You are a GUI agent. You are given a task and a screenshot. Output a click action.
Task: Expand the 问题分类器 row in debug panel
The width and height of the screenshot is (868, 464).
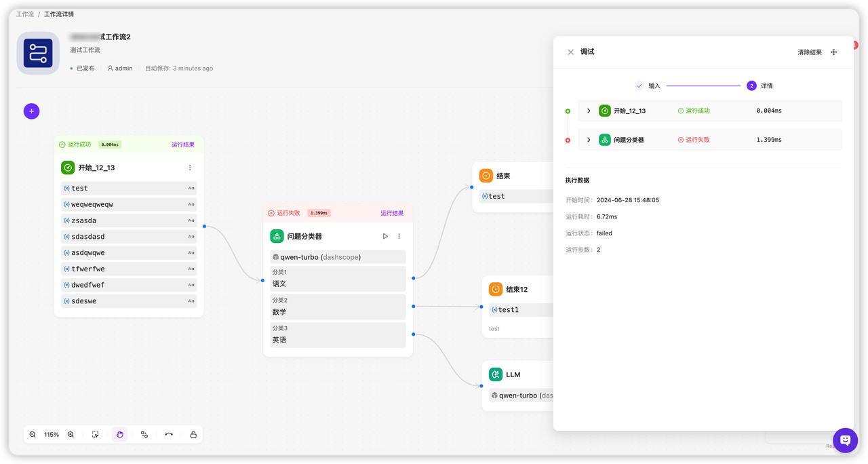(x=589, y=140)
